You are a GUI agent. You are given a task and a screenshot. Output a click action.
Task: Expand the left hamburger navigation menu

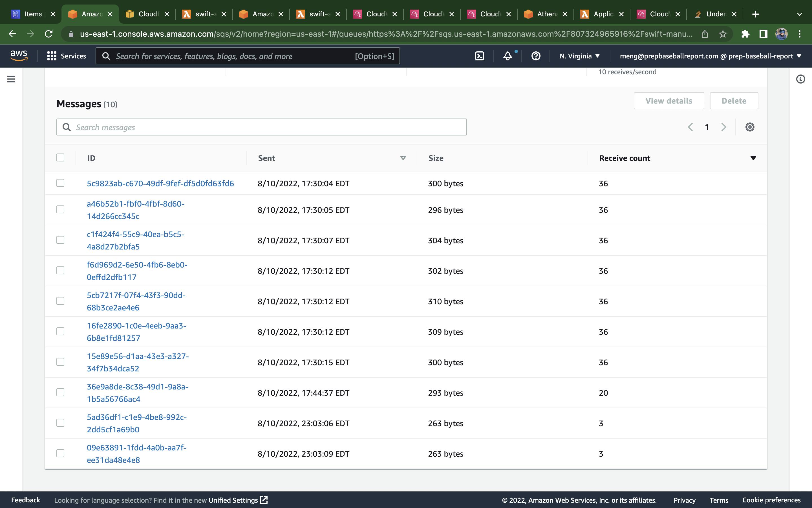pos(11,79)
